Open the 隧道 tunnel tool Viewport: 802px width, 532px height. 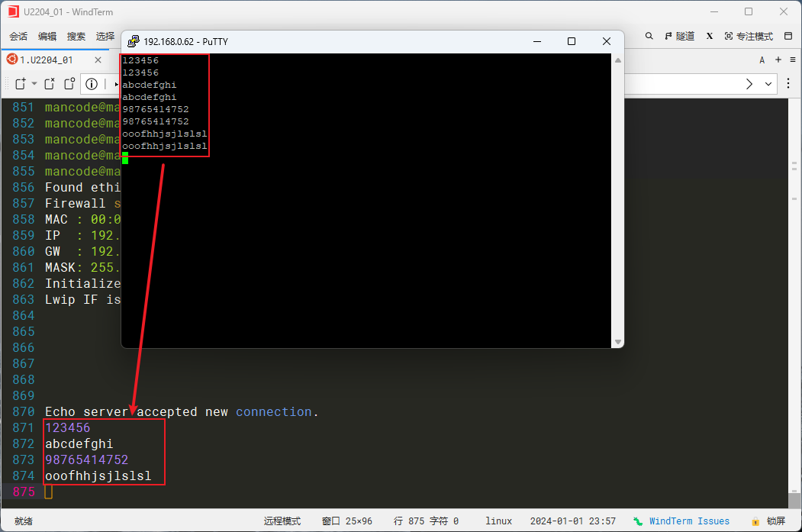coord(680,36)
